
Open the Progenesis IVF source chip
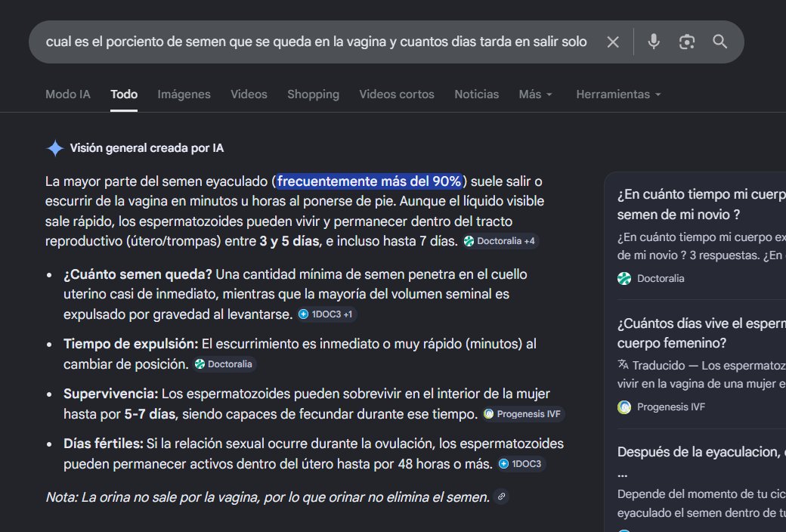(523, 414)
